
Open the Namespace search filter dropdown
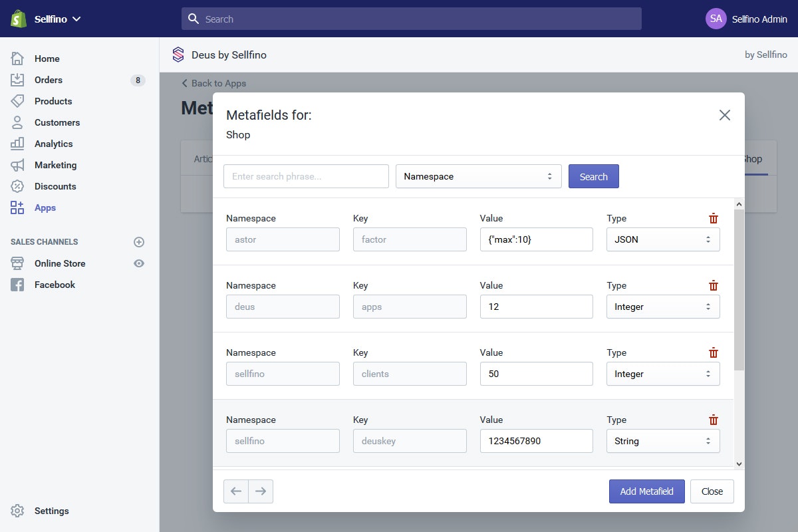[479, 176]
